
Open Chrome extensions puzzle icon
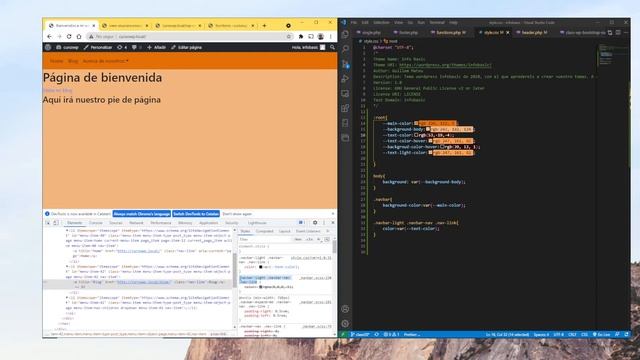pyautogui.click(x=301, y=36)
